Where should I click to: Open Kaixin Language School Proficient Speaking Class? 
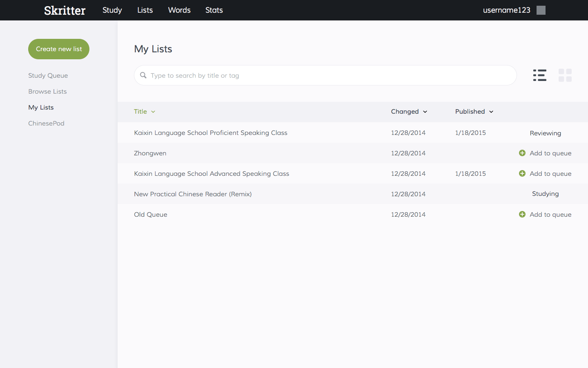[x=211, y=133]
